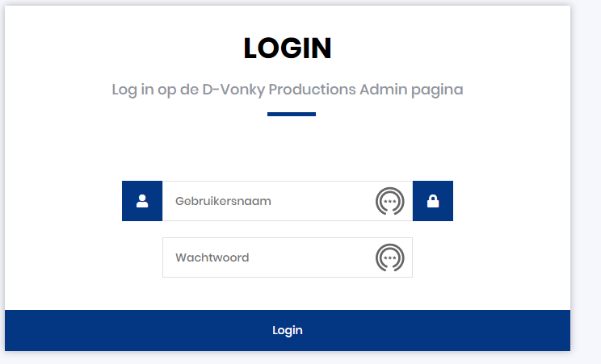The height and width of the screenshot is (364, 601).
Task: Click the words "Log in op de"
Action: click(x=153, y=89)
